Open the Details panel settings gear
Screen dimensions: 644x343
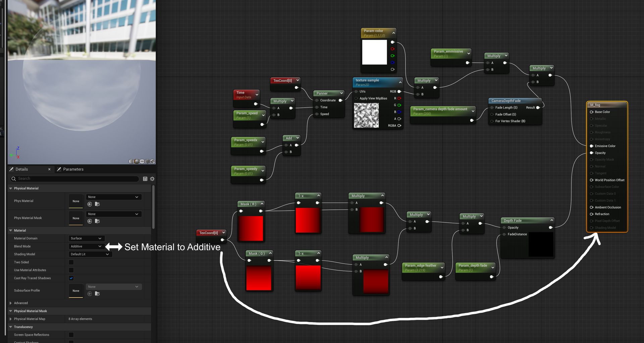(152, 179)
